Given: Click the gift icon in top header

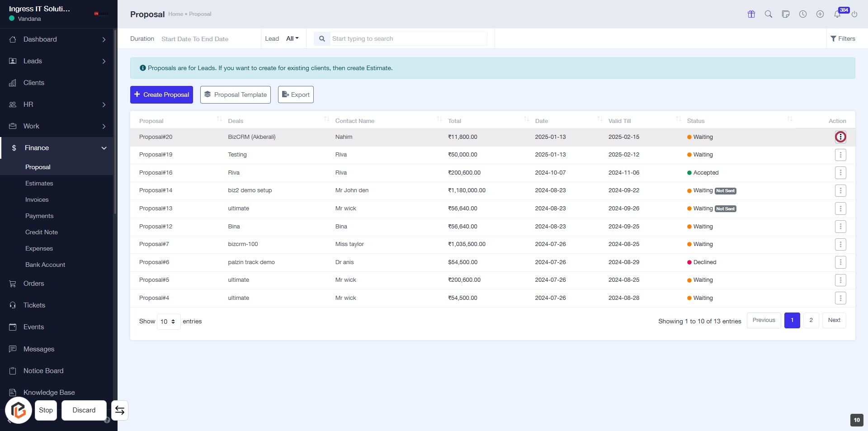Looking at the screenshot, I should pyautogui.click(x=751, y=14).
